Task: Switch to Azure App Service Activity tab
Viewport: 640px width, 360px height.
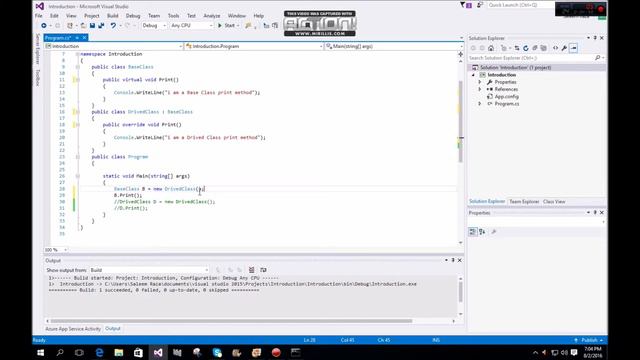Action: (x=73, y=329)
